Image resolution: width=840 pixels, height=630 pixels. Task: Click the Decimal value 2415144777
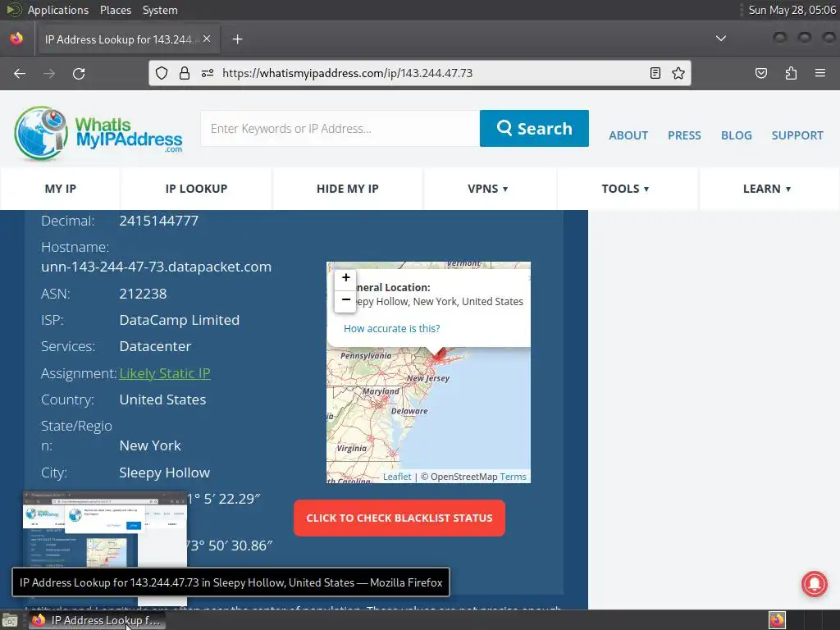pos(158,221)
